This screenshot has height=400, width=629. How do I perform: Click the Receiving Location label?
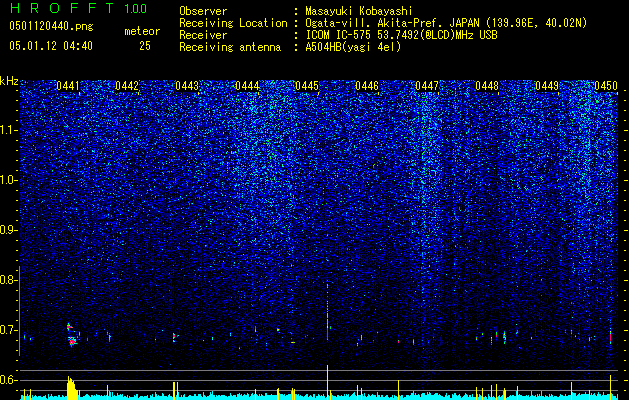click(233, 23)
